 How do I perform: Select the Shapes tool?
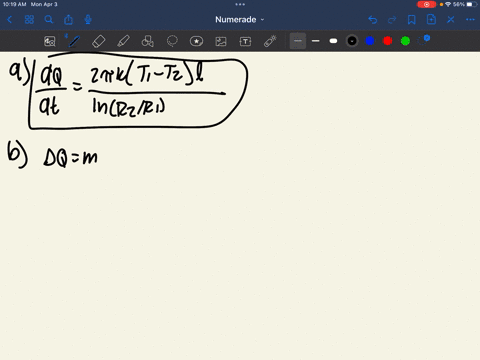[x=148, y=41]
